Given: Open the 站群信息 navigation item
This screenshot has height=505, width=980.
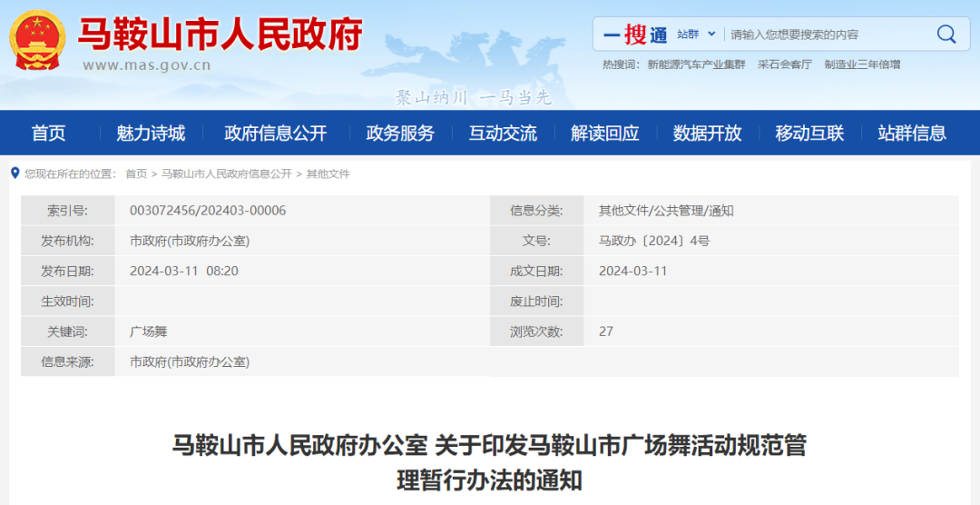Looking at the screenshot, I should [912, 133].
